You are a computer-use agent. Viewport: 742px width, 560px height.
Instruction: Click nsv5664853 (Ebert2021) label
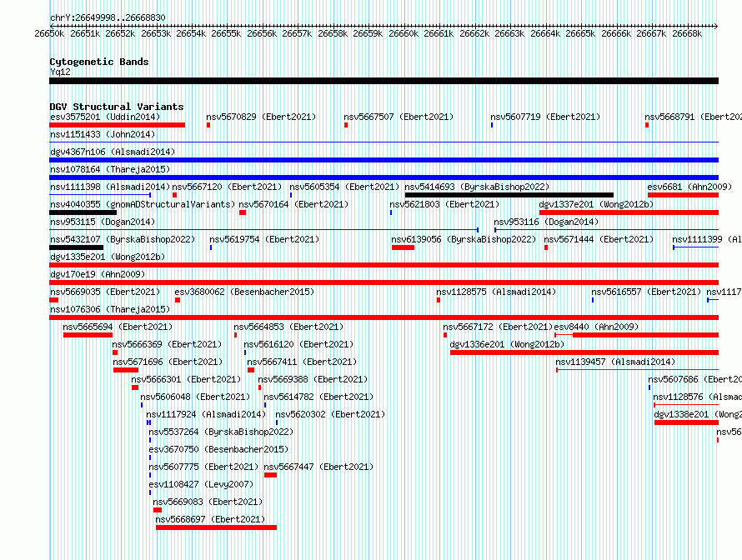point(288,327)
